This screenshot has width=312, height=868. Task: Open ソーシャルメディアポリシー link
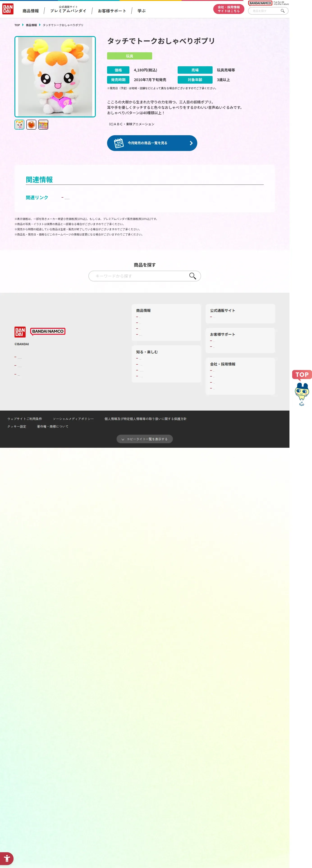point(73,419)
